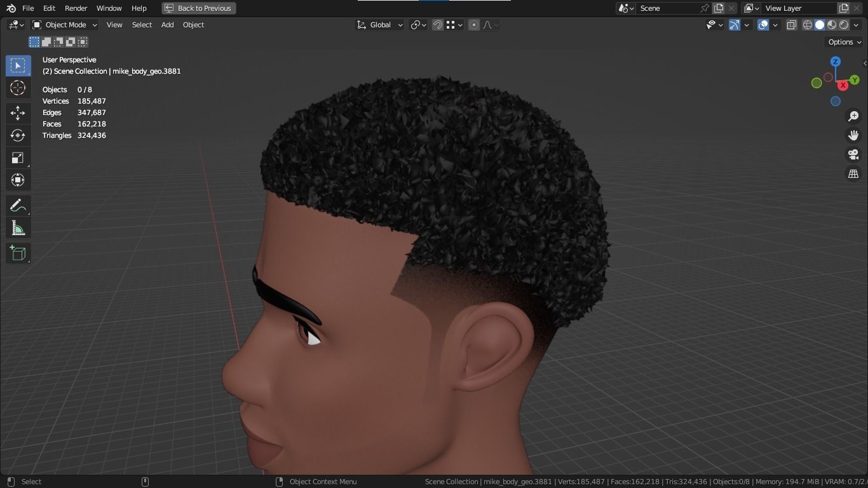
Task: Click the Scene name field
Action: point(667,8)
